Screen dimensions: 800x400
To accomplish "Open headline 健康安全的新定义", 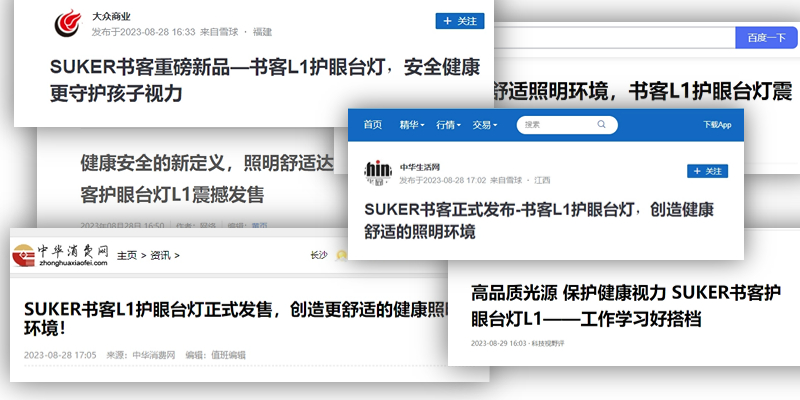I will pos(207,179).
